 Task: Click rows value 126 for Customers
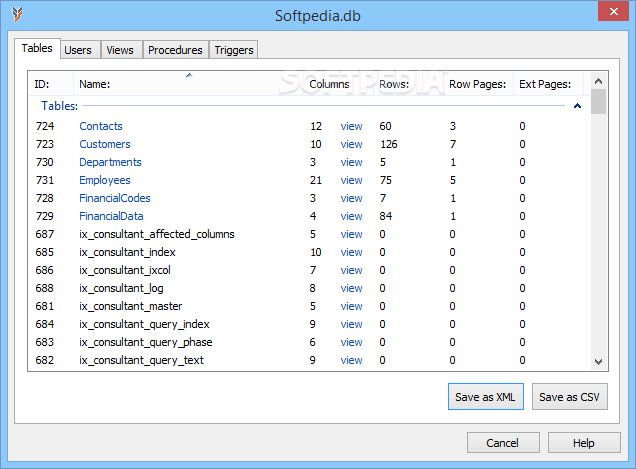(x=389, y=144)
